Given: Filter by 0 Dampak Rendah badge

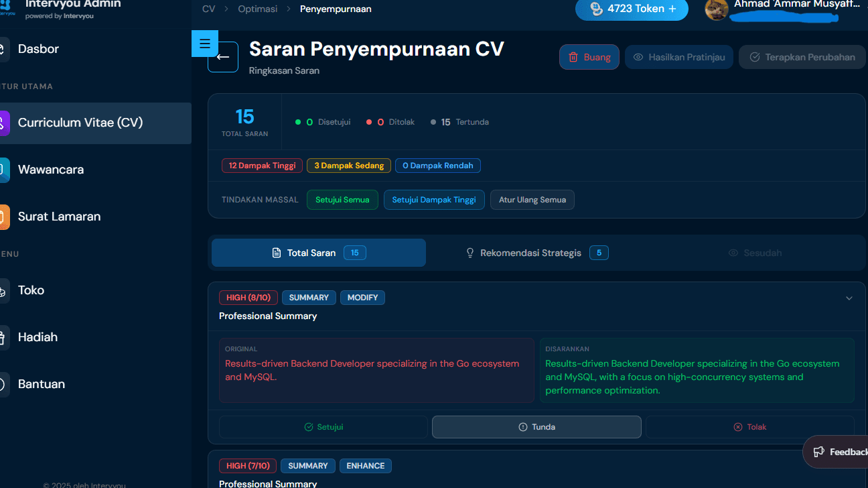Looking at the screenshot, I should tap(438, 166).
